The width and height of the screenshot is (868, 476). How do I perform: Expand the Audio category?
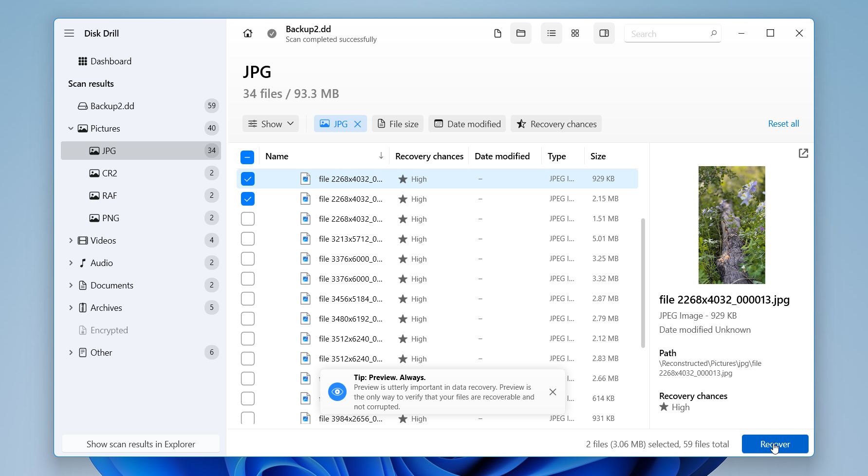click(x=71, y=263)
